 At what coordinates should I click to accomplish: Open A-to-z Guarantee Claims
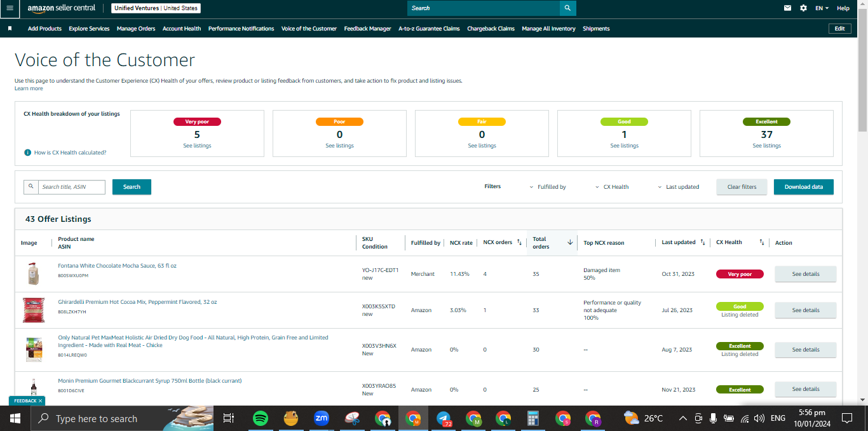click(x=429, y=29)
